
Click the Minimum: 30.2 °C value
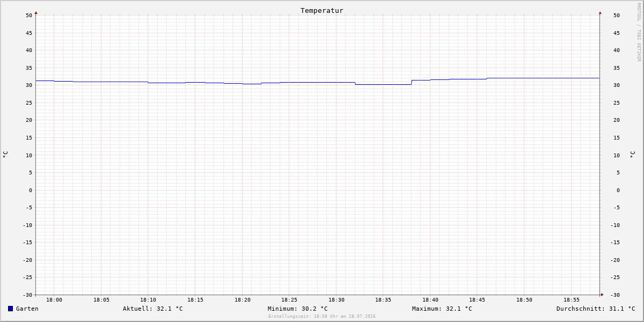click(x=298, y=309)
